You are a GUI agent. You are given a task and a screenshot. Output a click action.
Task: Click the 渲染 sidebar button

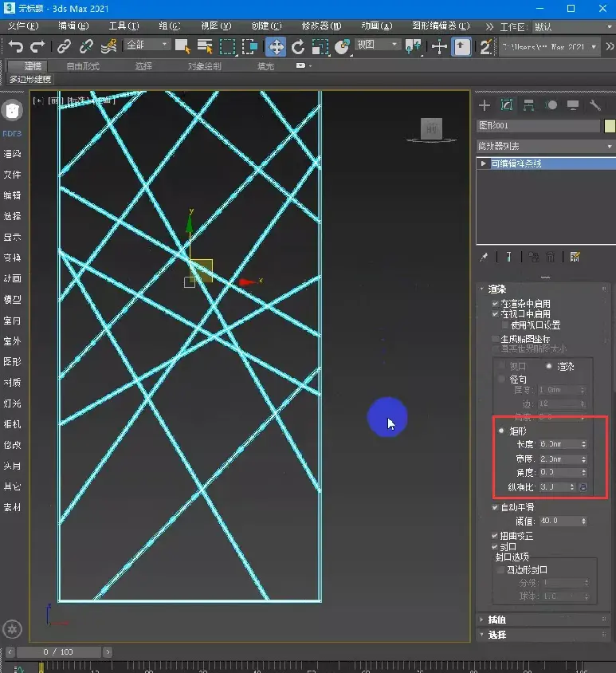pos(12,154)
